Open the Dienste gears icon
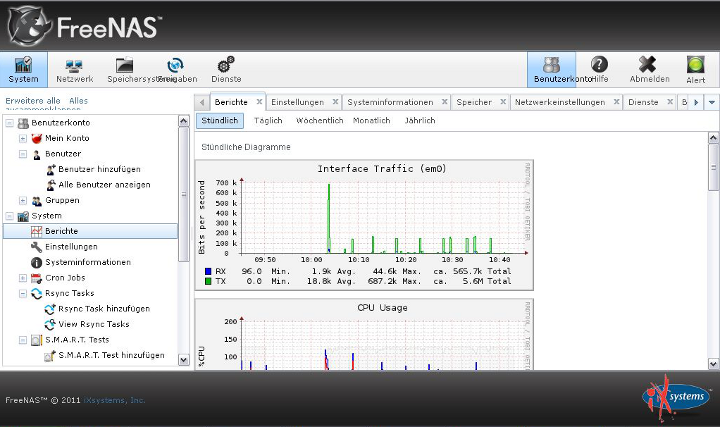 pyautogui.click(x=225, y=65)
